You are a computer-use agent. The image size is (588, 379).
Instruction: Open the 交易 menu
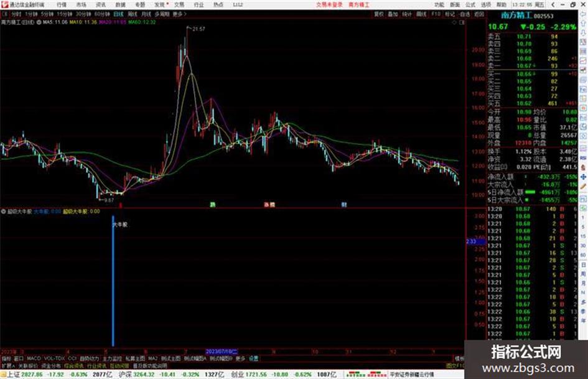[x=179, y=4]
